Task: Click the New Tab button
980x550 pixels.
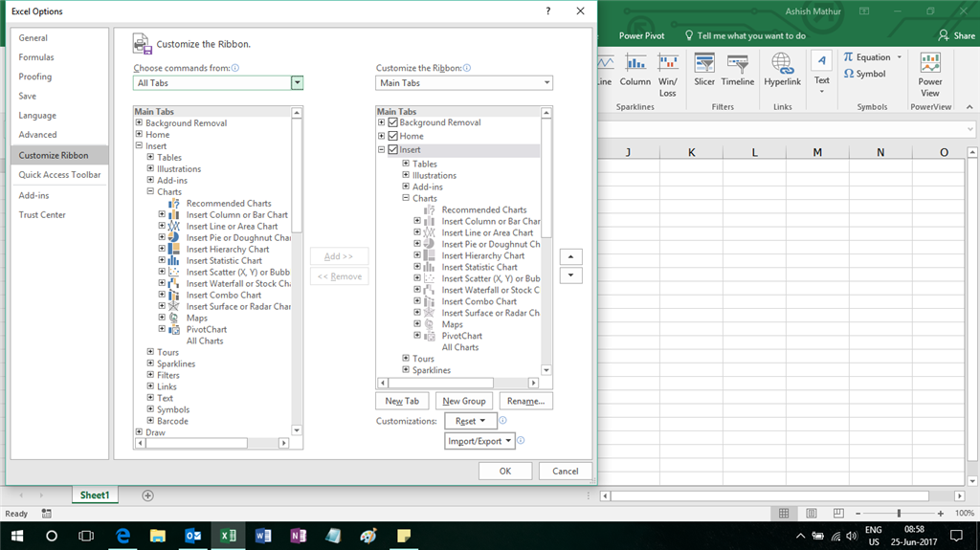Action: point(402,401)
